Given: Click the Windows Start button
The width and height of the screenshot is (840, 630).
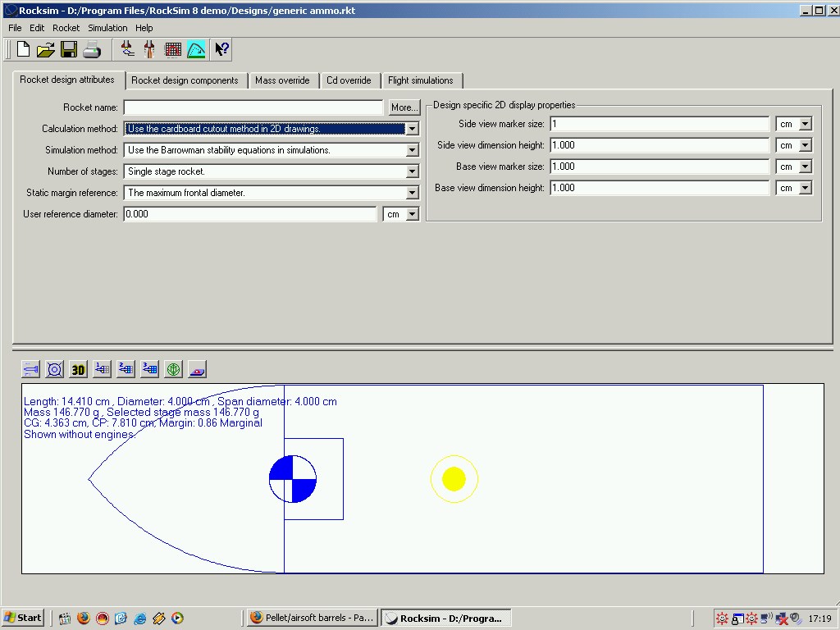Looking at the screenshot, I should click(23, 618).
